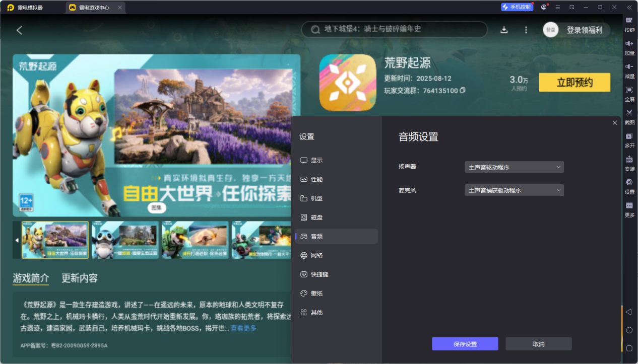
Task: Click 减量 volume down in sidebar
Action: (x=629, y=70)
